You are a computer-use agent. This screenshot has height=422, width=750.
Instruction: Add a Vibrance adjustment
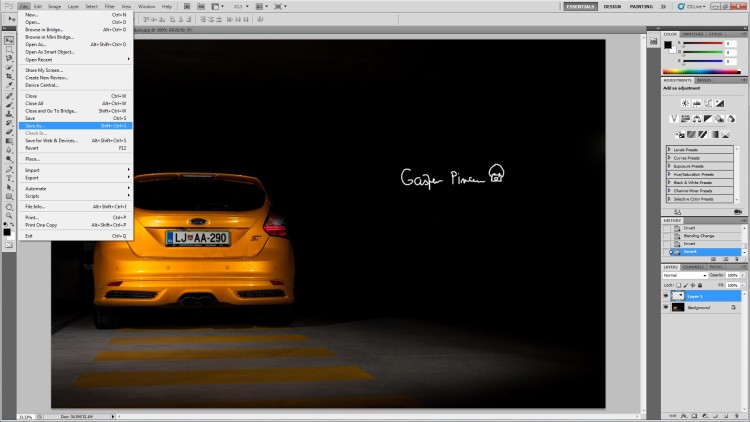tap(674, 119)
